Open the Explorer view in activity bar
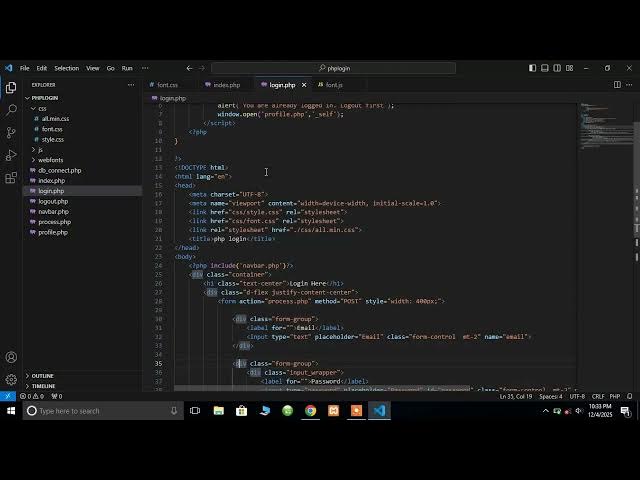 [11, 87]
